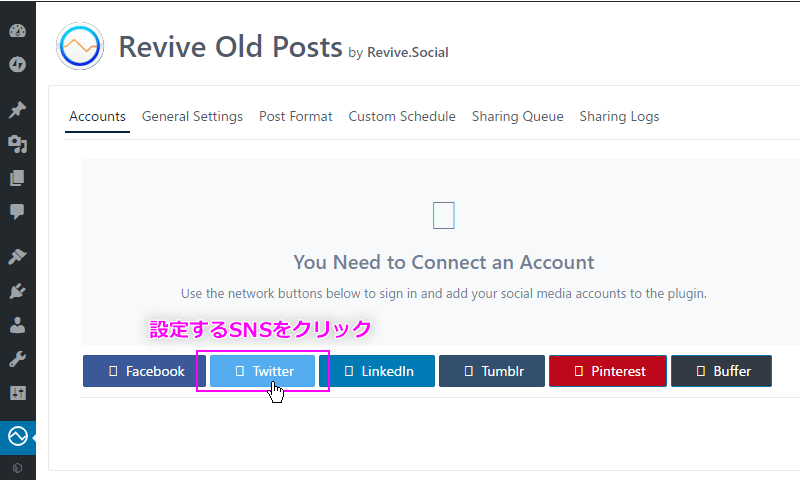Image resolution: width=800 pixels, height=480 pixels.
Task: Connect a Tumblr account
Action: tap(492, 371)
